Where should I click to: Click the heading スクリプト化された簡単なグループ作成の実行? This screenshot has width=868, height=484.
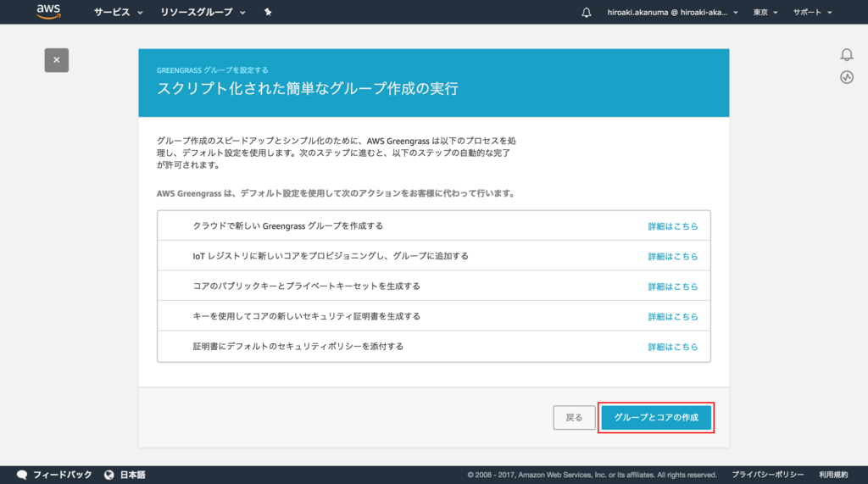click(308, 89)
